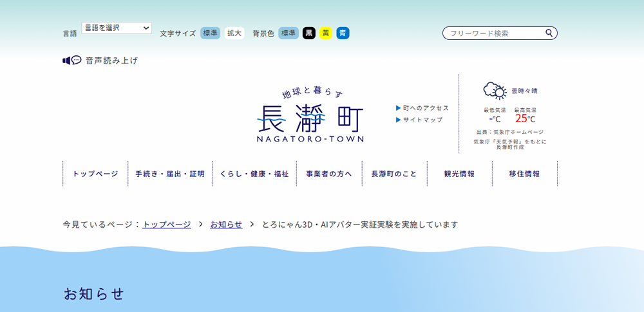Set background color to 標準
This screenshot has width=644, height=312.
pyautogui.click(x=288, y=33)
